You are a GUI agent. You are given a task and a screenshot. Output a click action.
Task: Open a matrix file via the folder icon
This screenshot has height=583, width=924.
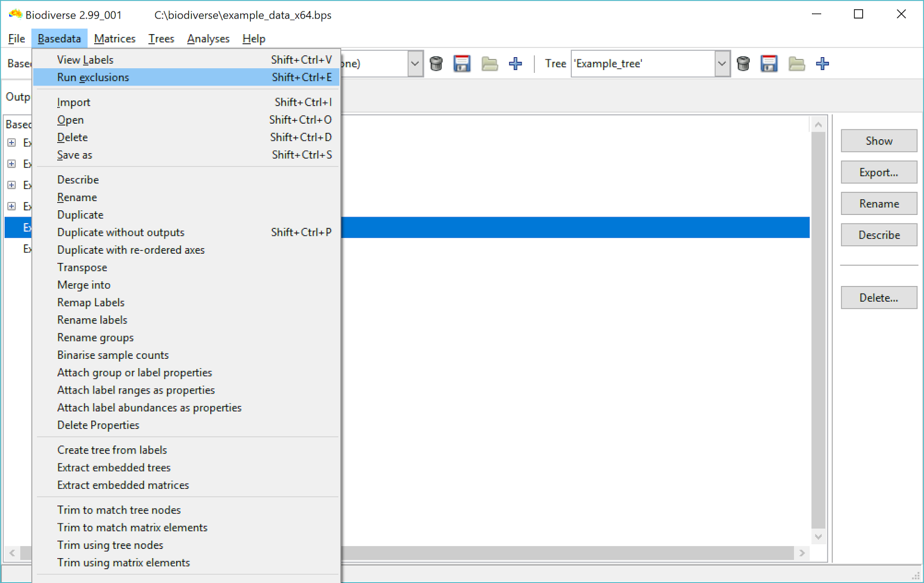click(x=489, y=64)
